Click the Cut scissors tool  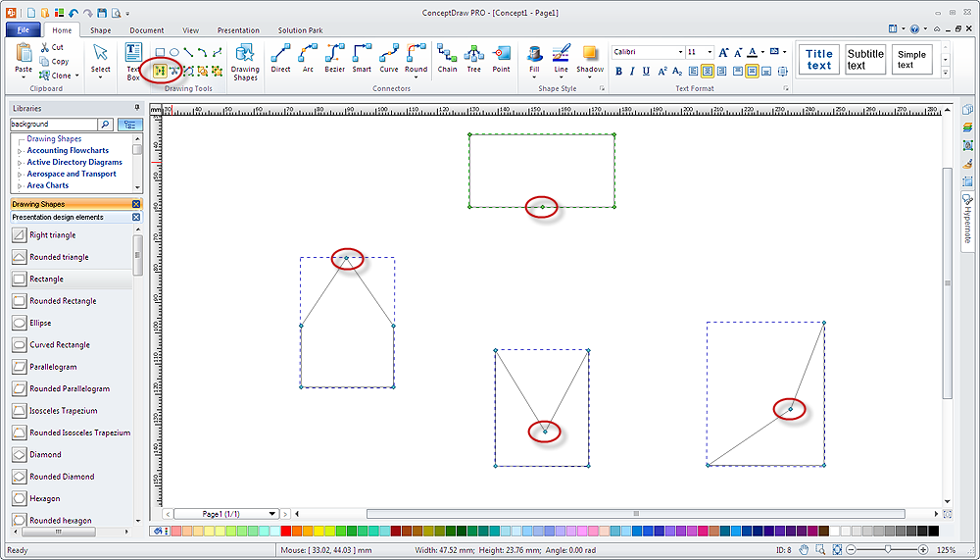coord(51,47)
